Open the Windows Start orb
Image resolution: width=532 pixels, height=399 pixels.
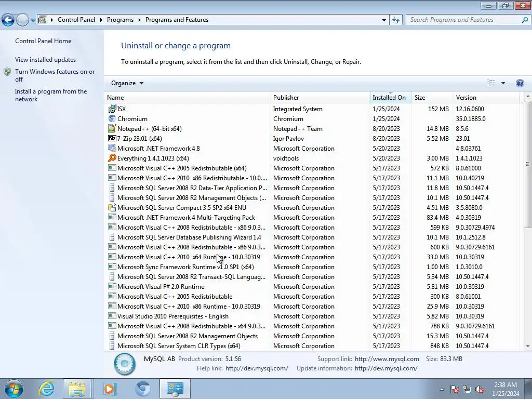[x=14, y=389]
